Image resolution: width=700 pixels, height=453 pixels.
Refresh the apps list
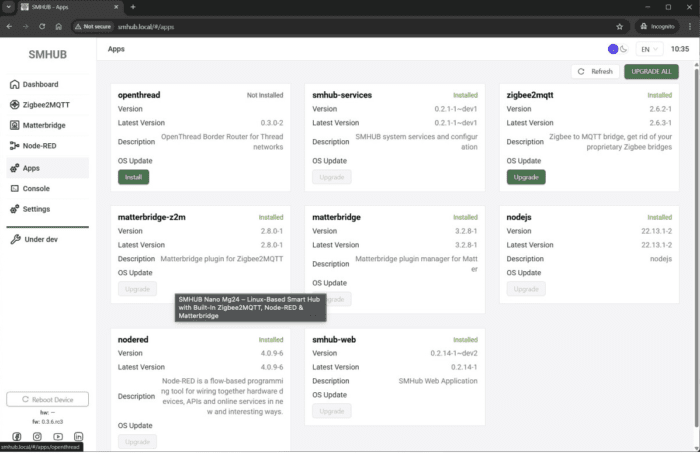tap(594, 71)
